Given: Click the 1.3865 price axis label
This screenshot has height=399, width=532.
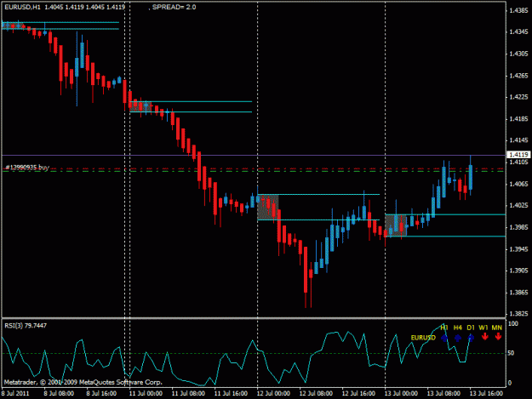Looking at the screenshot, I should 518,292.
